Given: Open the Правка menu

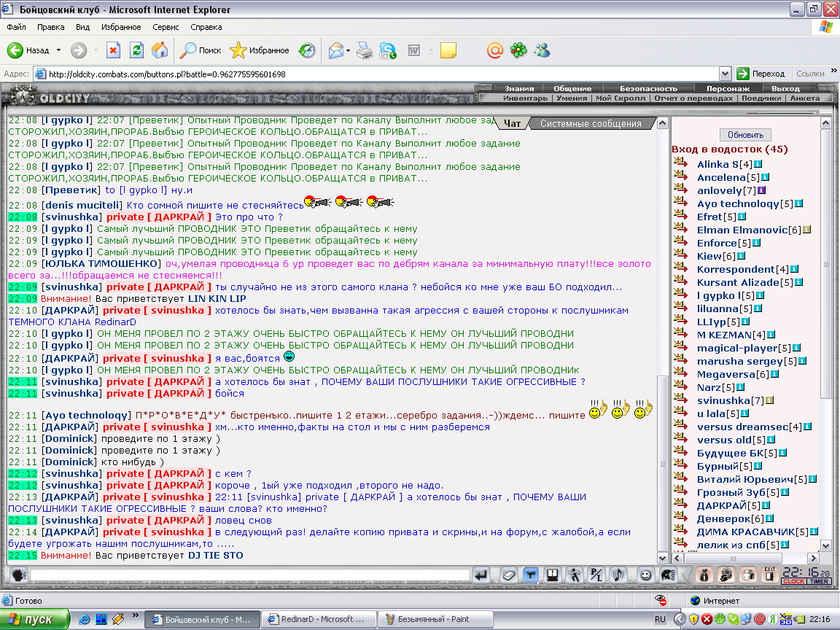Looking at the screenshot, I should point(51,27).
